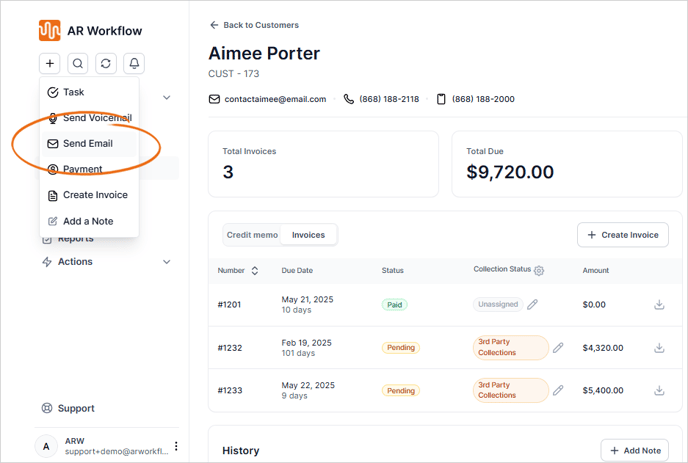Click the search magnifier icon

[x=78, y=63]
